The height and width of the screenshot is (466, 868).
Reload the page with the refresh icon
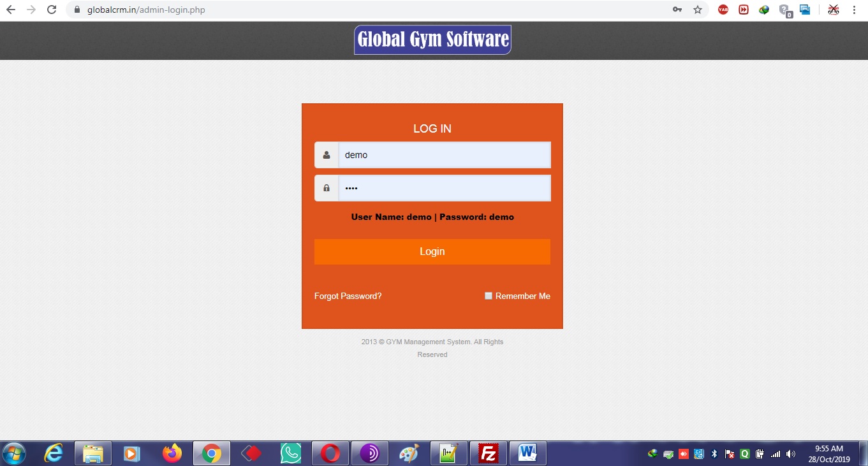(52, 10)
